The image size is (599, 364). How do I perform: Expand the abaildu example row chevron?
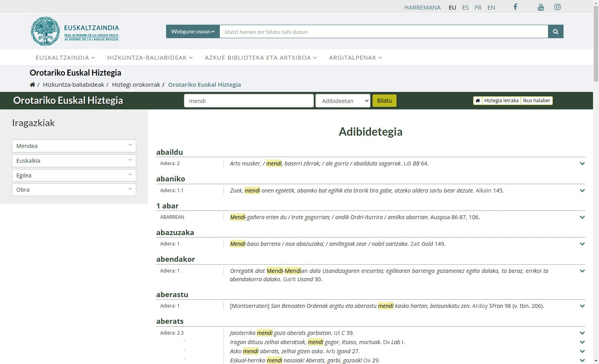(582, 164)
